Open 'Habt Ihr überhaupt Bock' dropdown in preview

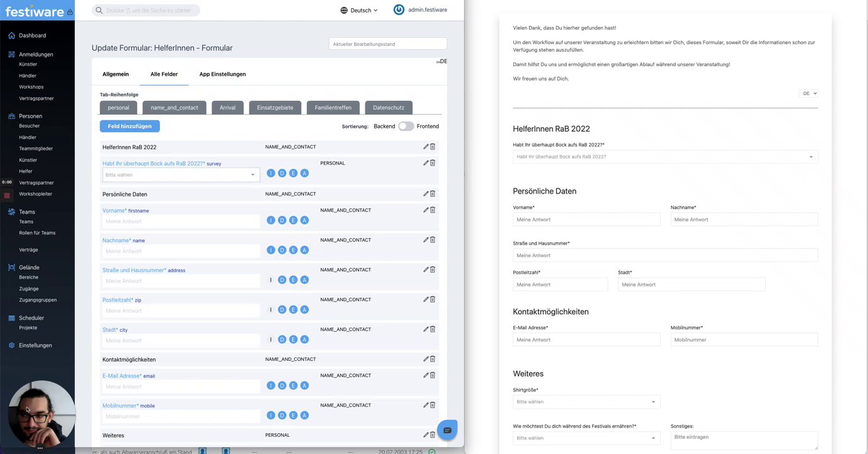[665, 156]
